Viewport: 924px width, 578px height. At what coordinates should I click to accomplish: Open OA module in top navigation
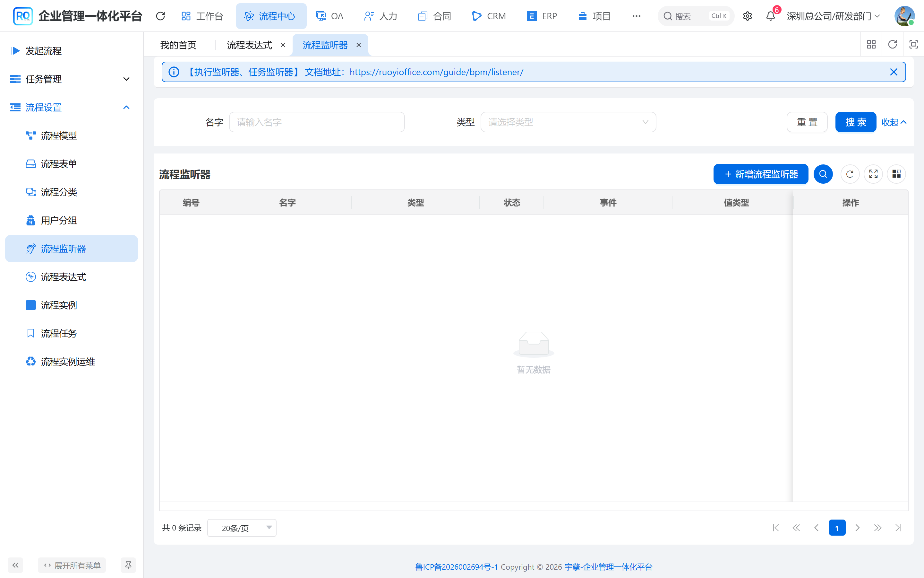pyautogui.click(x=330, y=16)
